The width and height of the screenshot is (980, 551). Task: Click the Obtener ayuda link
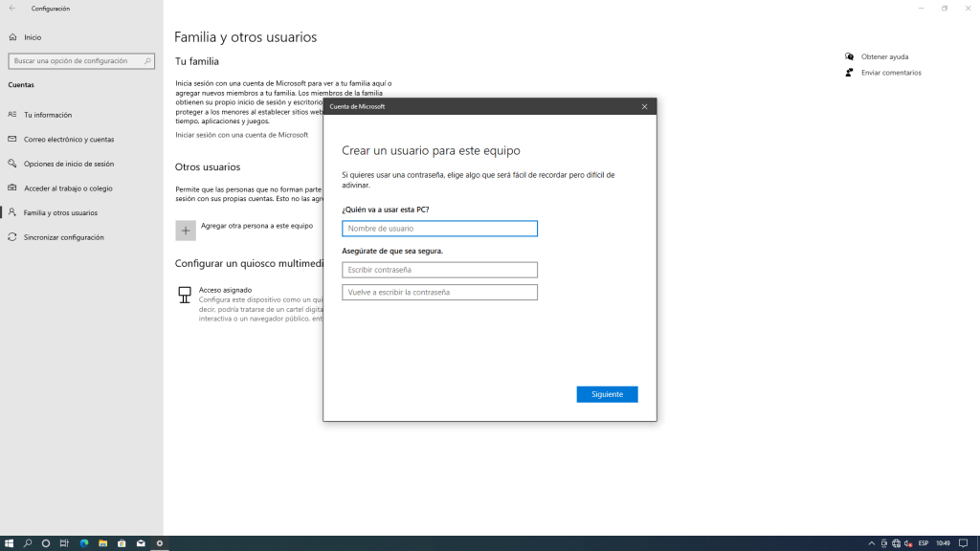[884, 56]
